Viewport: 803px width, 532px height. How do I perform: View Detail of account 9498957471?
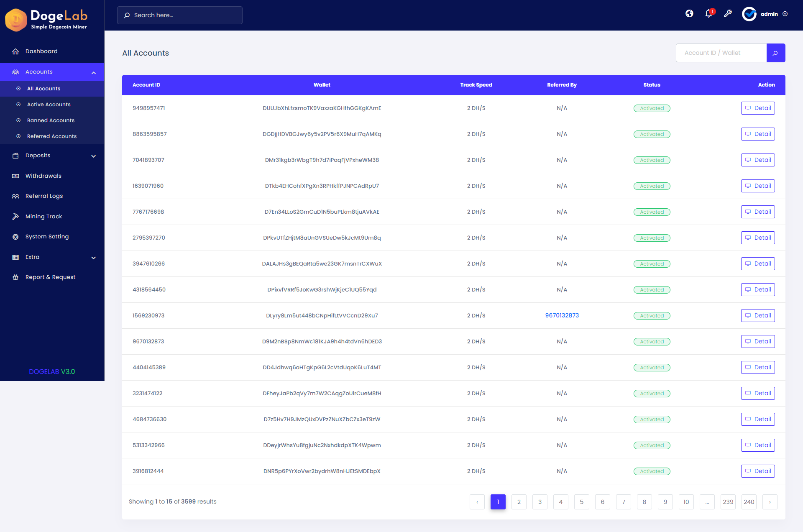pyautogui.click(x=758, y=108)
